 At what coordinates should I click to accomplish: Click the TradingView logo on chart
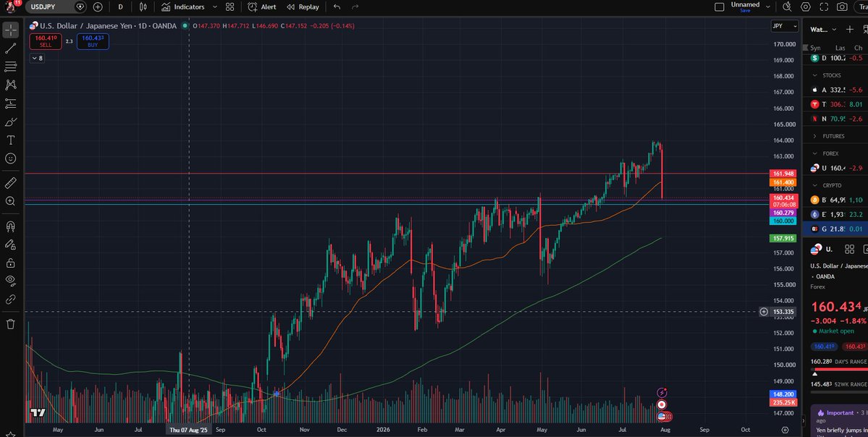coord(38,412)
